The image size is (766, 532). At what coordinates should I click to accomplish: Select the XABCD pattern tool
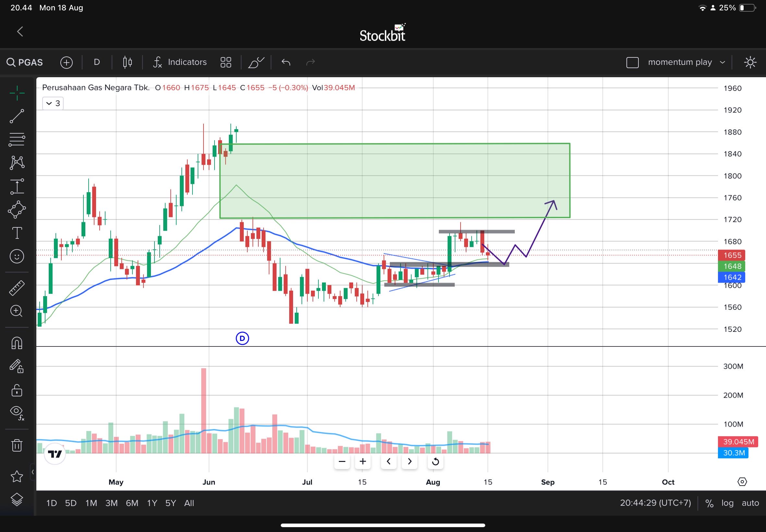[x=17, y=163]
